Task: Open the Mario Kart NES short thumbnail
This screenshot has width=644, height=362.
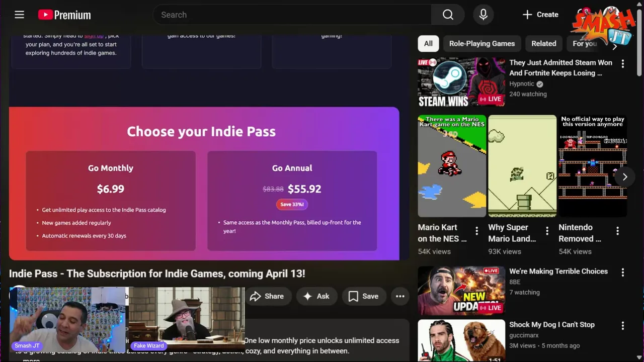Action: click(452, 166)
